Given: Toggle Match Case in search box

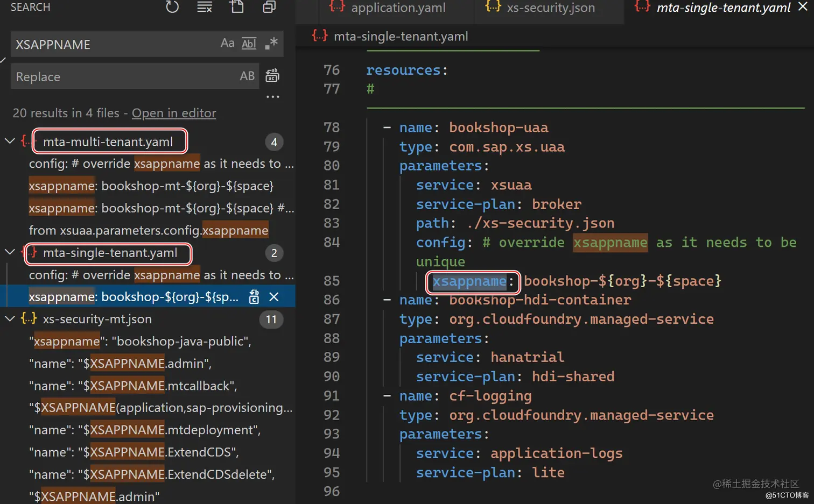Looking at the screenshot, I should [228, 44].
